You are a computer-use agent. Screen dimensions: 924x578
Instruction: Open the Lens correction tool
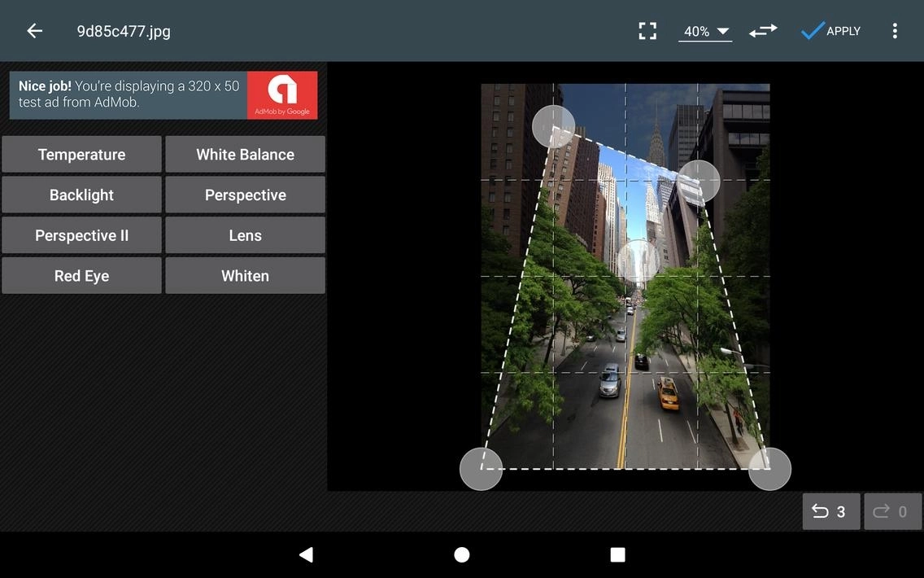point(245,235)
